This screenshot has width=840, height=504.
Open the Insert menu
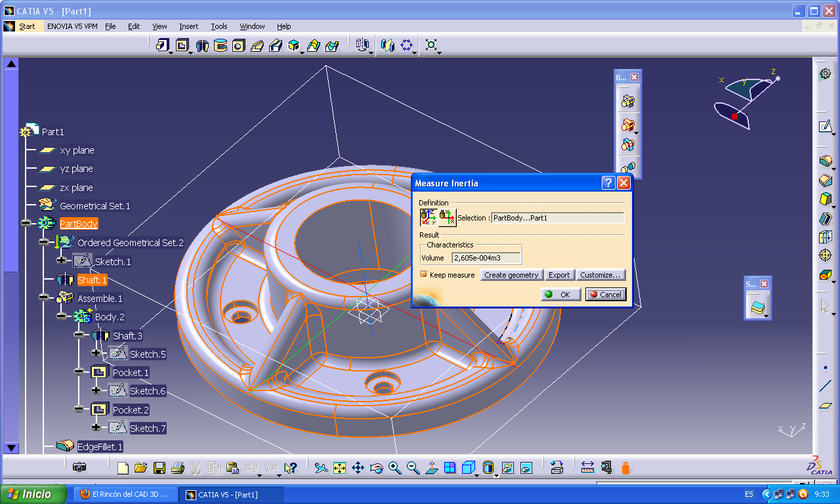pos(188,26)
